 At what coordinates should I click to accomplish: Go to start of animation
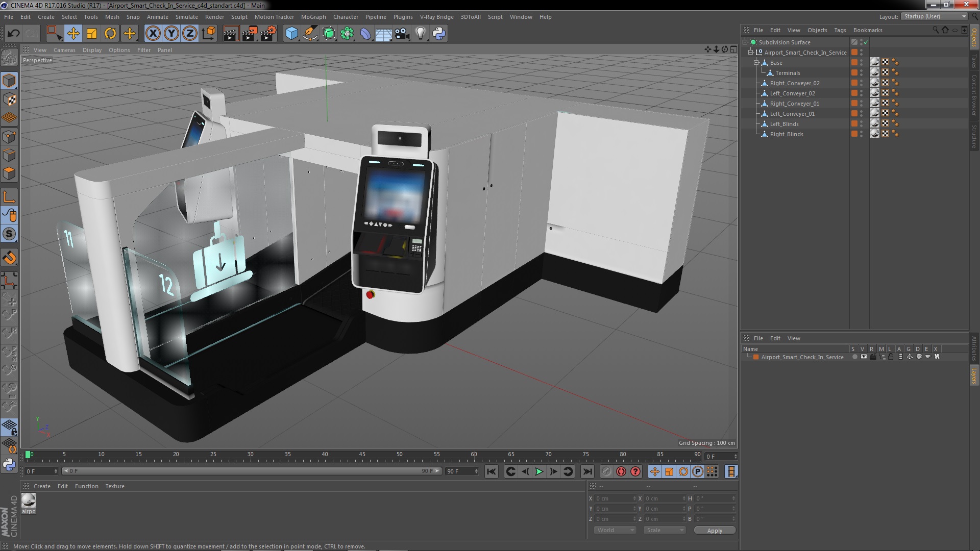(x=492, y=472)
